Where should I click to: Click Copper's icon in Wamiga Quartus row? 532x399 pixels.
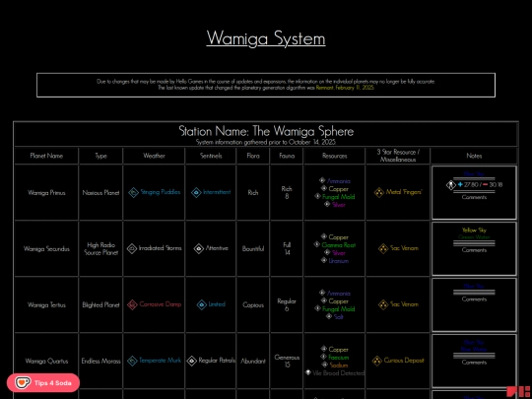324,349
